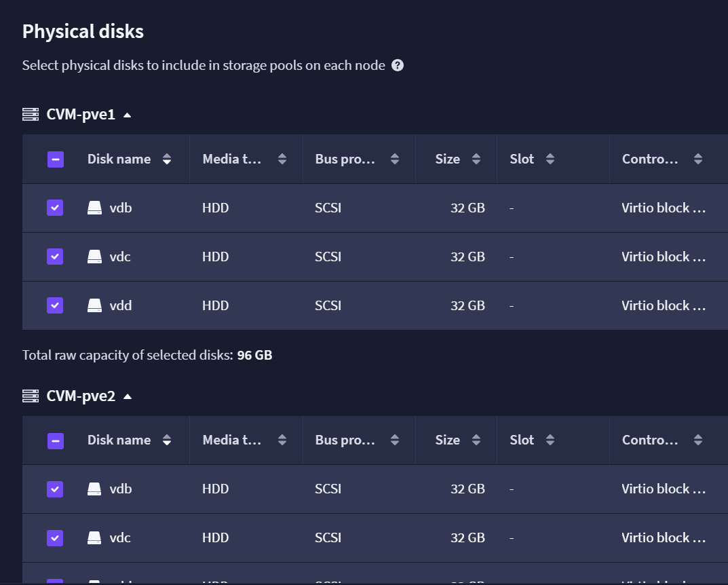Sort CVM-pve1 table by Size
The image size is (728, 585).
[476, 159]
